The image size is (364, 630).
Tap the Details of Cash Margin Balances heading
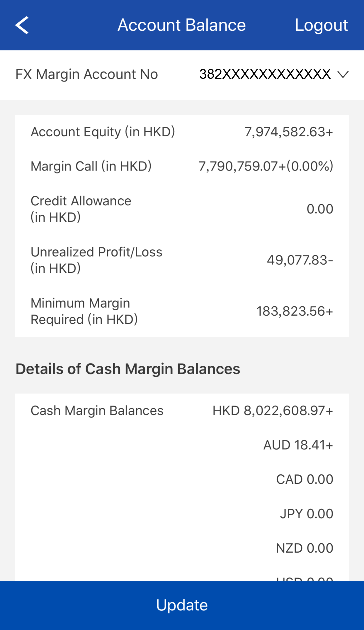[x=128, y=369]
